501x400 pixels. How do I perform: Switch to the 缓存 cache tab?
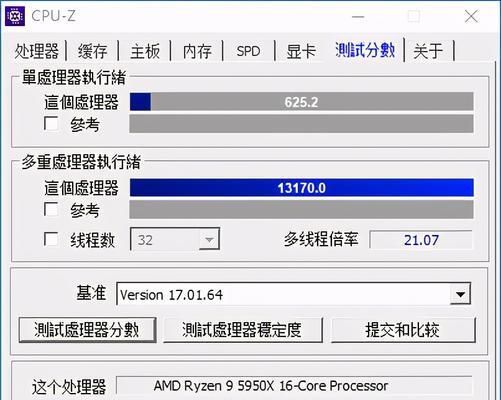tap(92, 51)
